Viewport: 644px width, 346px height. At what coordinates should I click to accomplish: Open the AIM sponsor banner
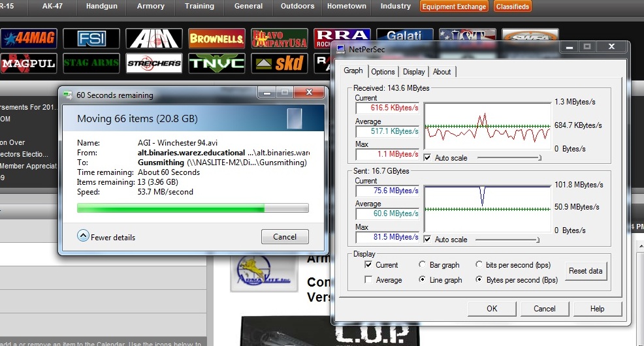pos(154,39)
